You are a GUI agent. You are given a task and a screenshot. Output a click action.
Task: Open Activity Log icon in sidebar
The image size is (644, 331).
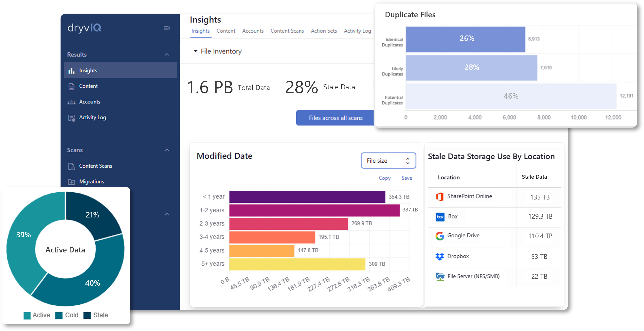(72, 118)
